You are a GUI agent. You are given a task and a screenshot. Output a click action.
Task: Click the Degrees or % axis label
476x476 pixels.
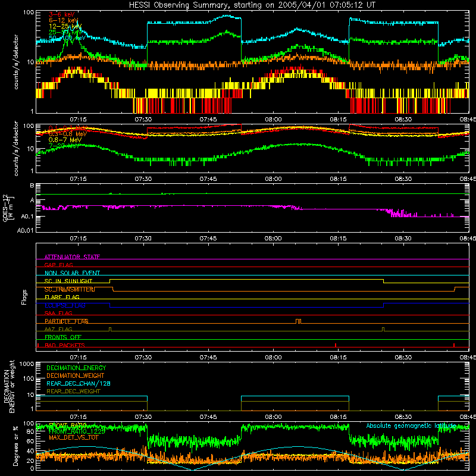[x=15, y=445]
